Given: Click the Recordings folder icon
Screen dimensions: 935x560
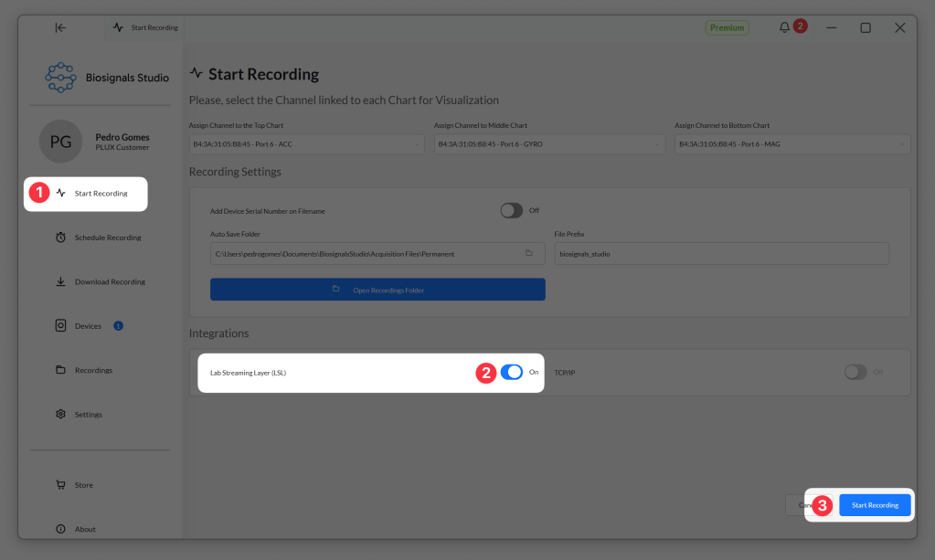Looking at the screenshot, I should (61, 369).
